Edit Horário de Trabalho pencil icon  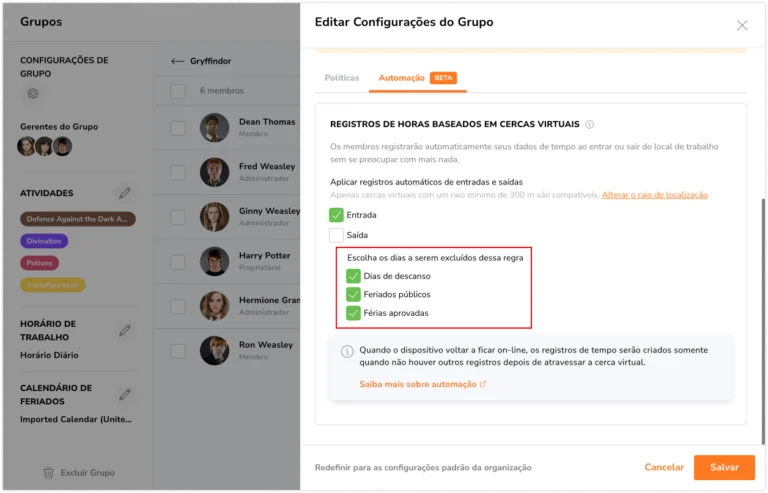click(124, 330)
